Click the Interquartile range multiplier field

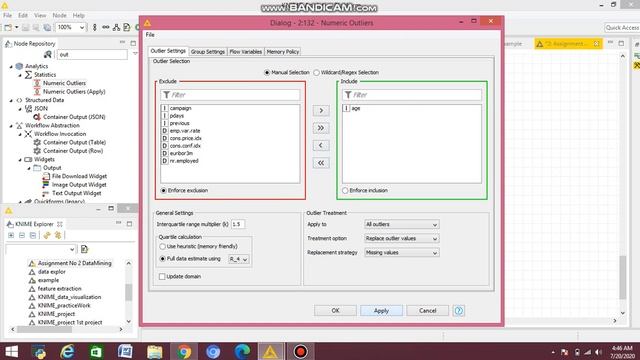pos(238,224)
